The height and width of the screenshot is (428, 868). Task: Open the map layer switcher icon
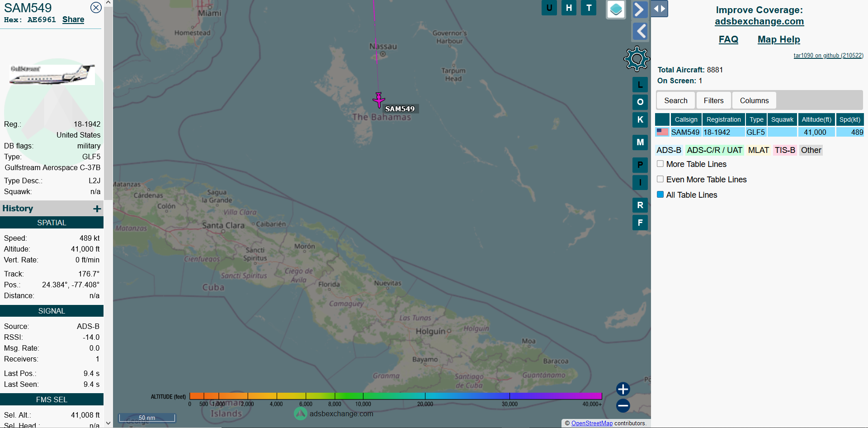click(x=616, y=9)
